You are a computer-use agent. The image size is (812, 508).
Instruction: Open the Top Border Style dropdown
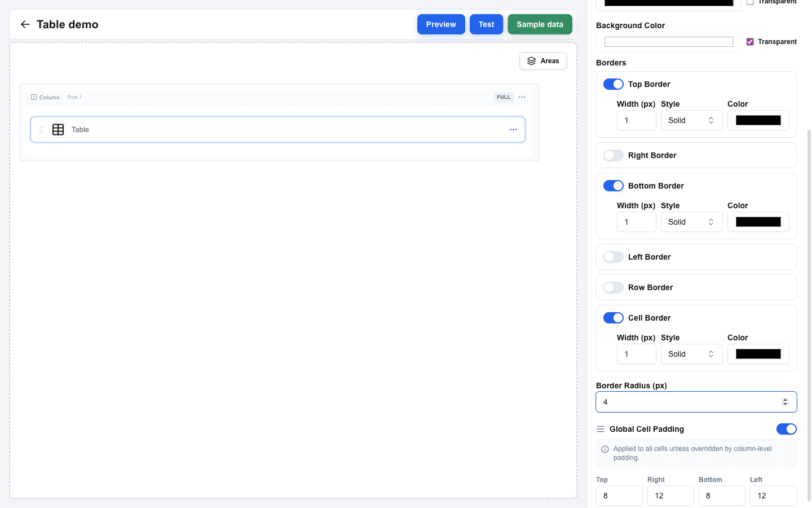691,120
